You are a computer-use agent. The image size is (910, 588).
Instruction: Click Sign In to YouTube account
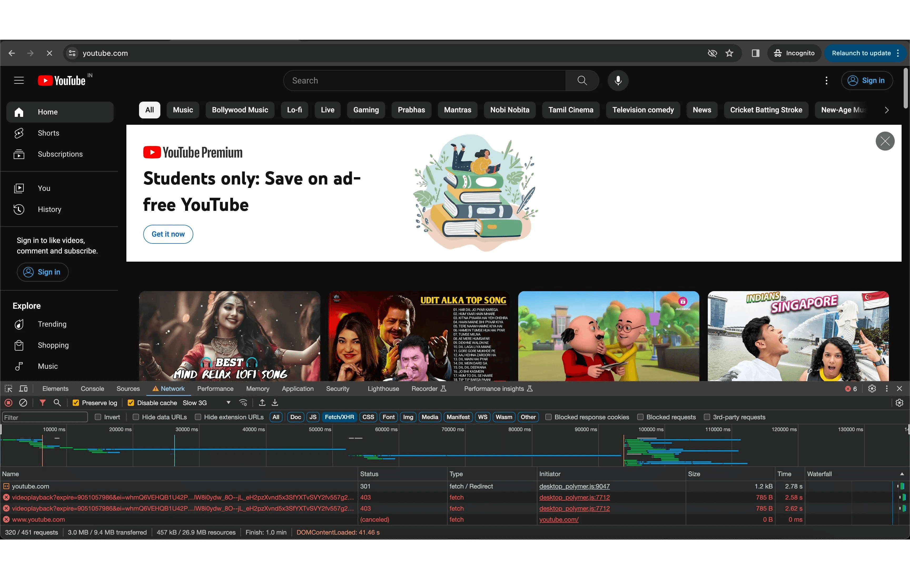pos(867,81)
